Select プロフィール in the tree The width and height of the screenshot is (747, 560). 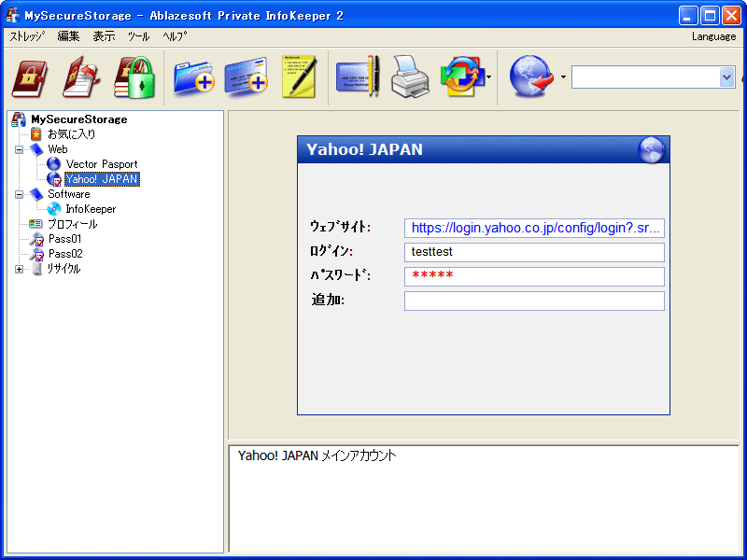tap(73, 224)
